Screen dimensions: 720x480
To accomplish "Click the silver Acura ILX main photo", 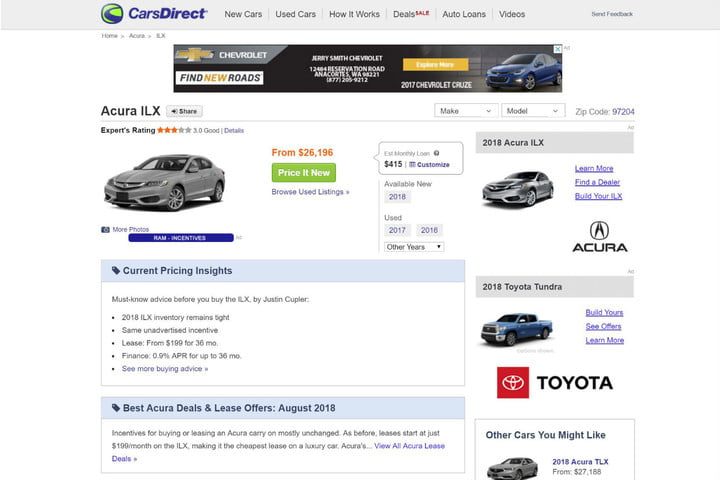I will pos(165,181).
